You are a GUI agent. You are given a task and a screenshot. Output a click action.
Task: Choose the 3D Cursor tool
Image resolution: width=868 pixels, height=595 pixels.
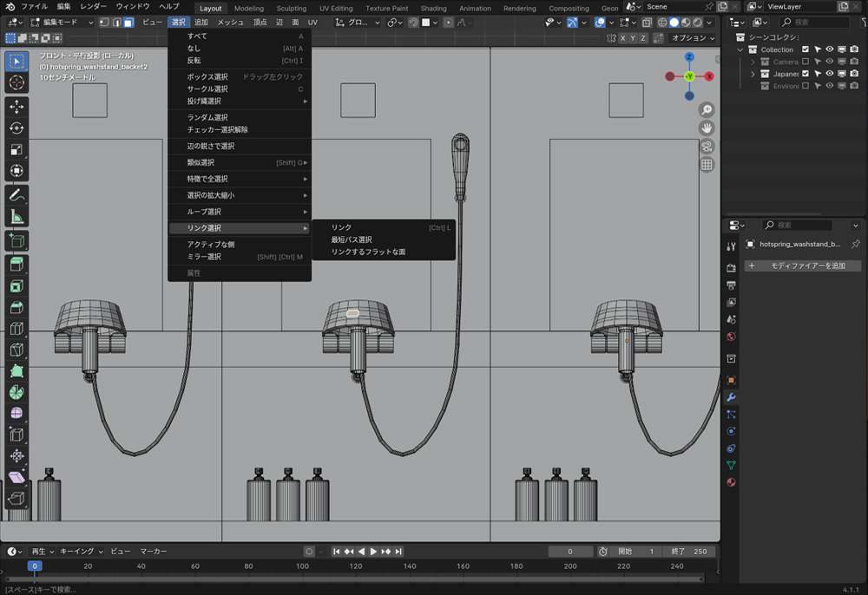tap(16, 83)
